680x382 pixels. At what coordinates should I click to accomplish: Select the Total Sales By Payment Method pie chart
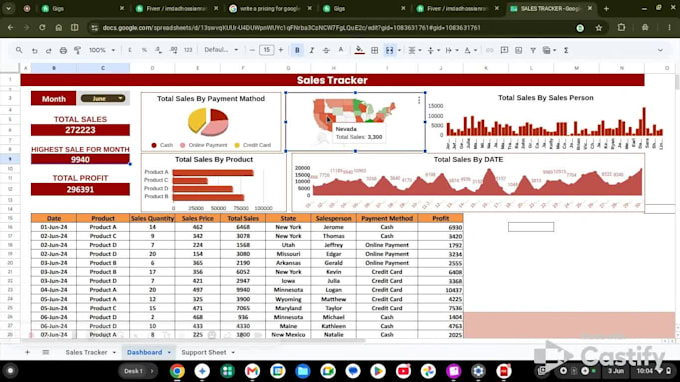211,122
